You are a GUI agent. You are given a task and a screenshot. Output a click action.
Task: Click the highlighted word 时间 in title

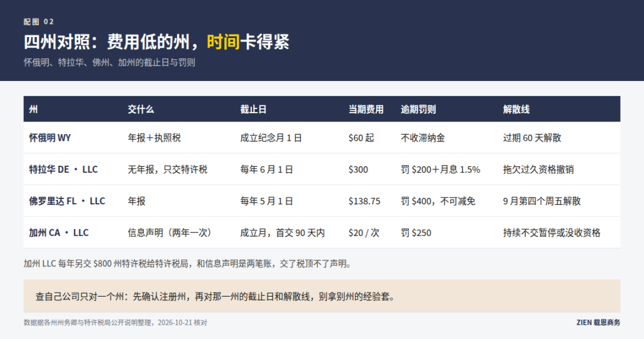(223, 42)
